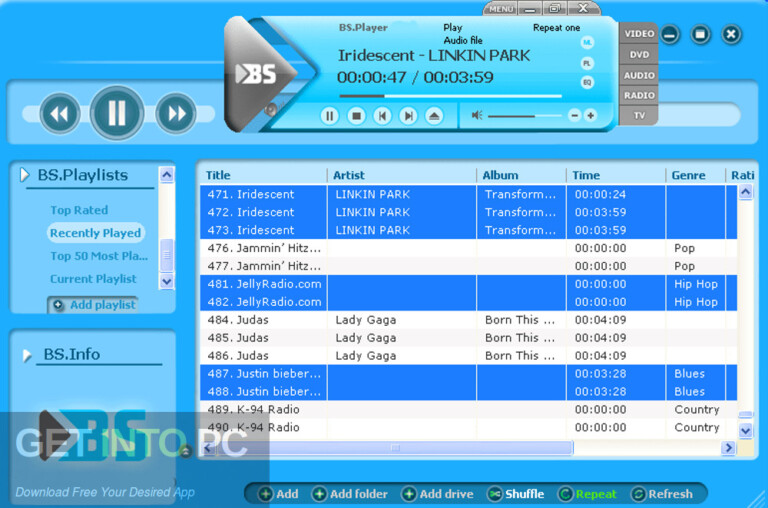Select track 481. JellyRadio.com
This screenshot has height=508, width=768.
[x=468, y=284]
